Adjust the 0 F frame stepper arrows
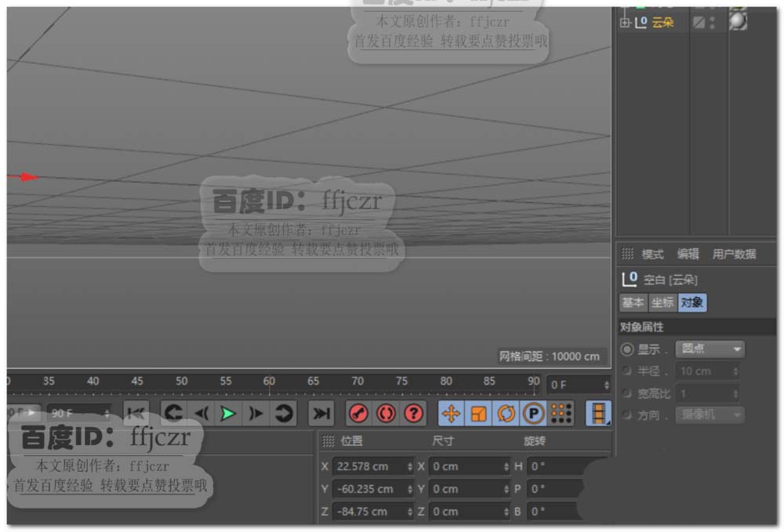784x532 pixels. click(607, 385)
